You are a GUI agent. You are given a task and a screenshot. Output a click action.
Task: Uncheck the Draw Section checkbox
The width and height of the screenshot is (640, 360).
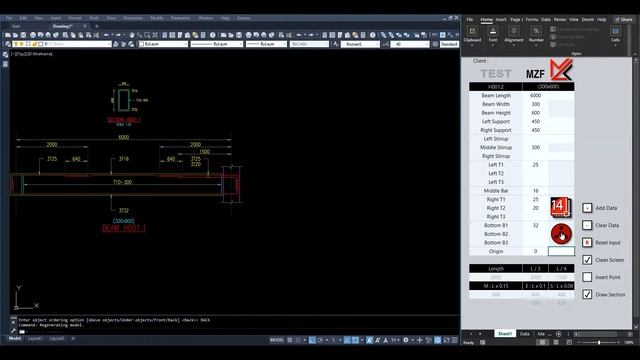(x=587, y=294)
